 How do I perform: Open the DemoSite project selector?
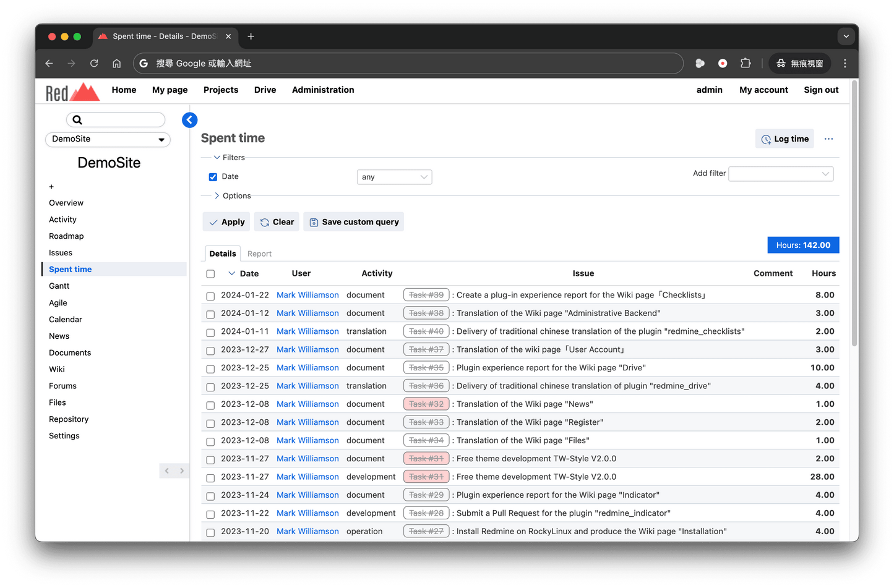point(108,140)
